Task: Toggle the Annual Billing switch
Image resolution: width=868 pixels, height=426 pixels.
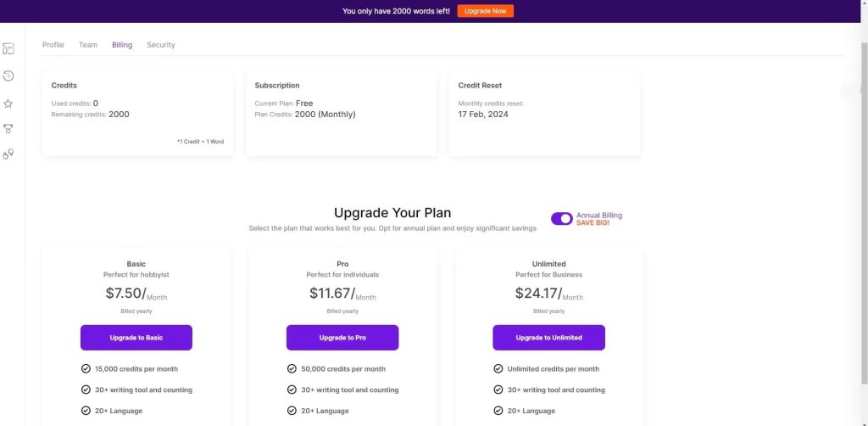Action: [561, 219]
